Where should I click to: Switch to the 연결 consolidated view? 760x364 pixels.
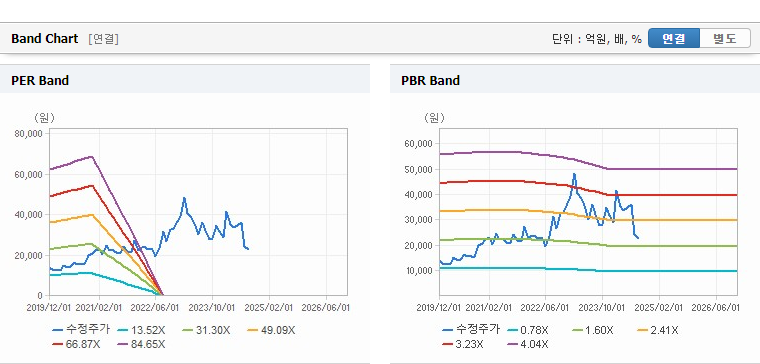pos(674,38)
